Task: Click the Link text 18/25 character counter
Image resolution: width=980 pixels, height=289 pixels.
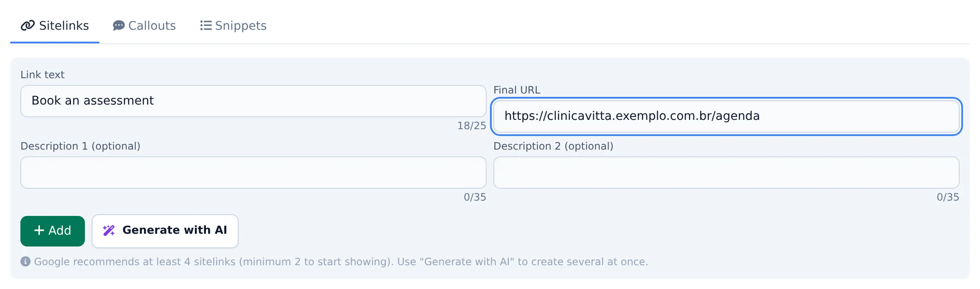Action: [471, 126]
